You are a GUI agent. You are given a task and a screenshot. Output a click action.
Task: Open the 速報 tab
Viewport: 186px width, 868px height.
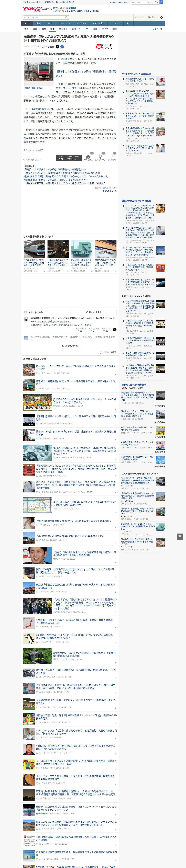click(38, 24)
